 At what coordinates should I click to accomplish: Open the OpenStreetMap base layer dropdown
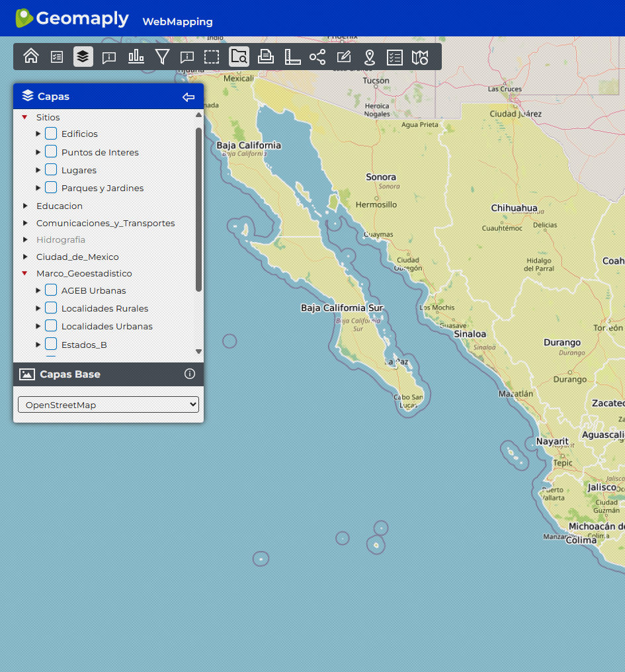(108, 405)
